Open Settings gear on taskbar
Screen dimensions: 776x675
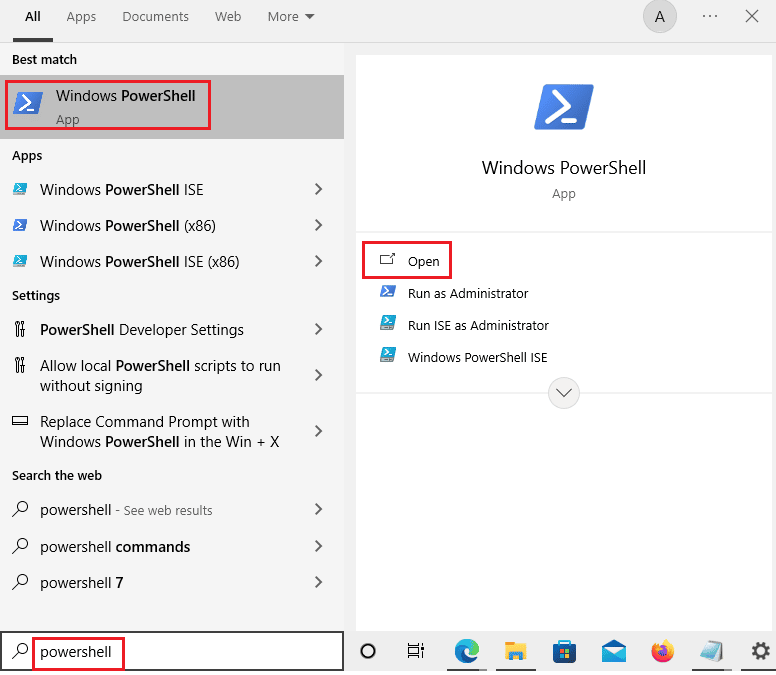click(761, 651)
